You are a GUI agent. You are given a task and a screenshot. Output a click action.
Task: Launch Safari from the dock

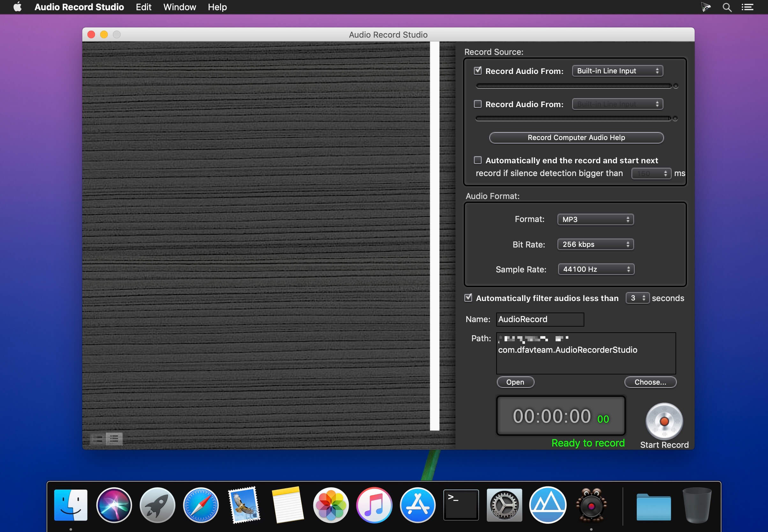click(x=201, y=505)
